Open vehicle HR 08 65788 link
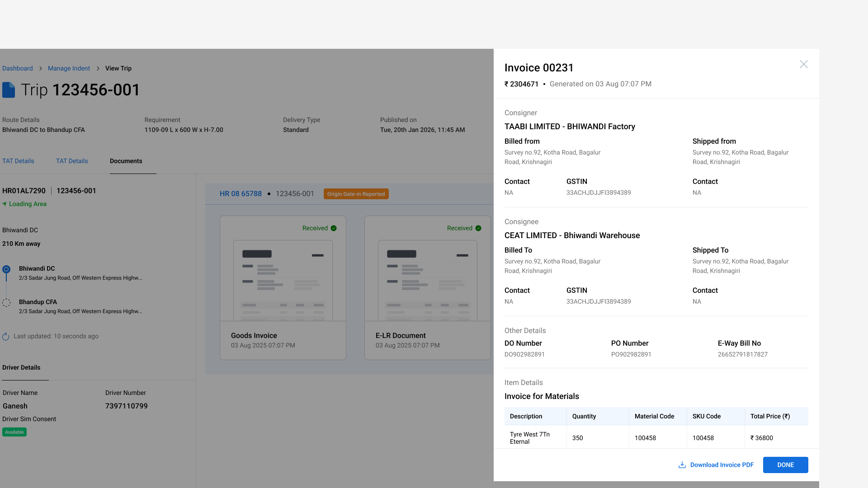This screenshot has height=488, width=868. [x=241, y=194]
